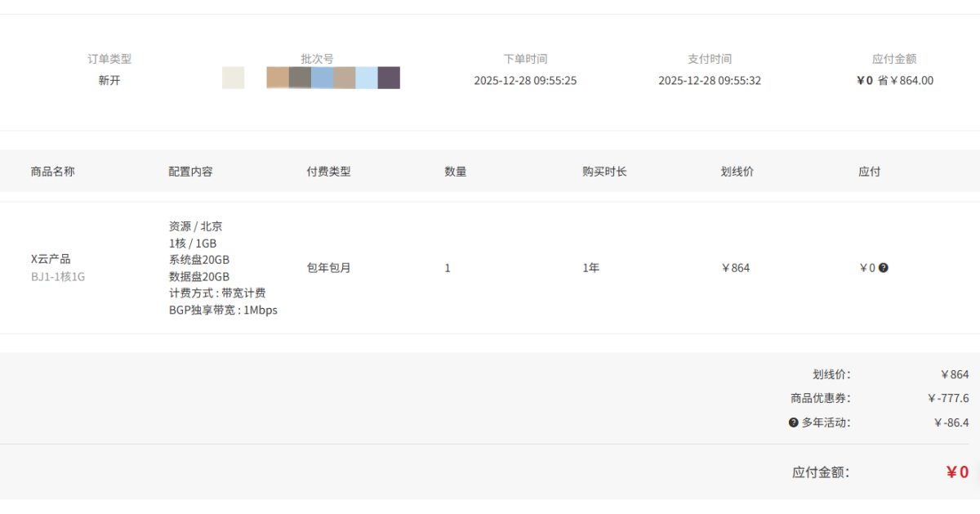Click the 省￥864.00 savings text
Screen dimensions: 980x514
[x=906, y=81]
